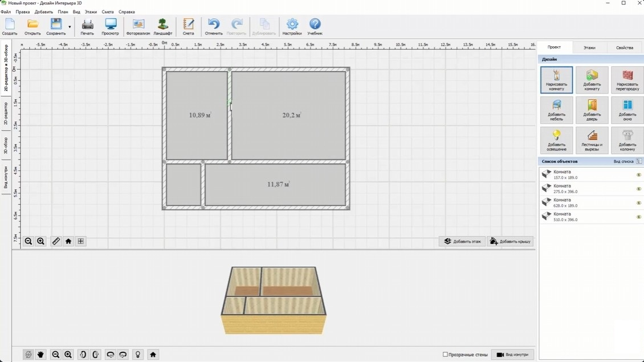Pick the Добавить окно window tool
The width and height of the screenshot is (644, 362).
tap(627, 110)
